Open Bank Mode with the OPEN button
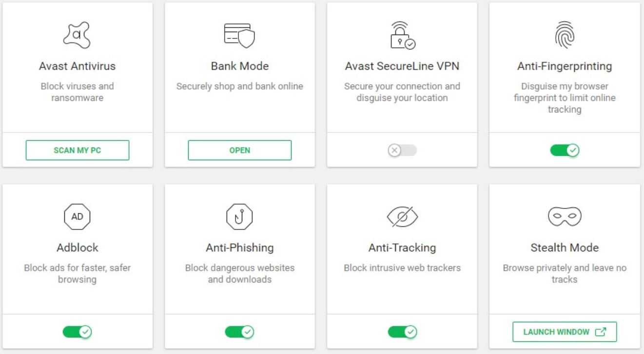Viewport: 644px width, 354px height. pos(240,150)
